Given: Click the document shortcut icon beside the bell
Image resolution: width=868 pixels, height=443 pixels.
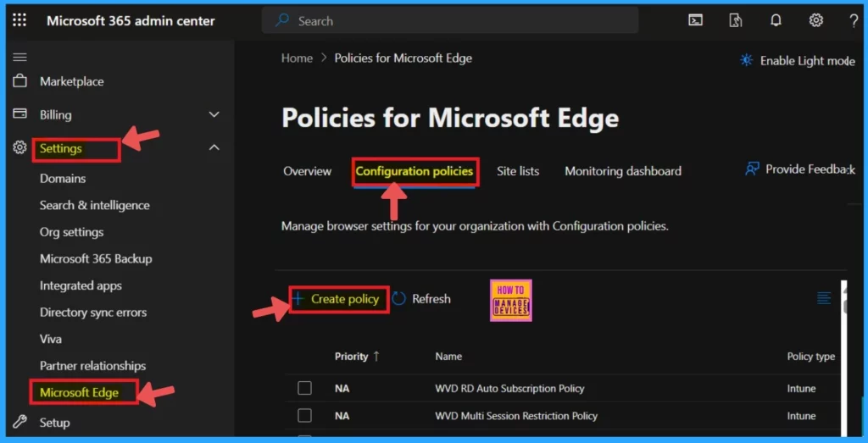Looking at the screenshot, I should coord(736,20).
